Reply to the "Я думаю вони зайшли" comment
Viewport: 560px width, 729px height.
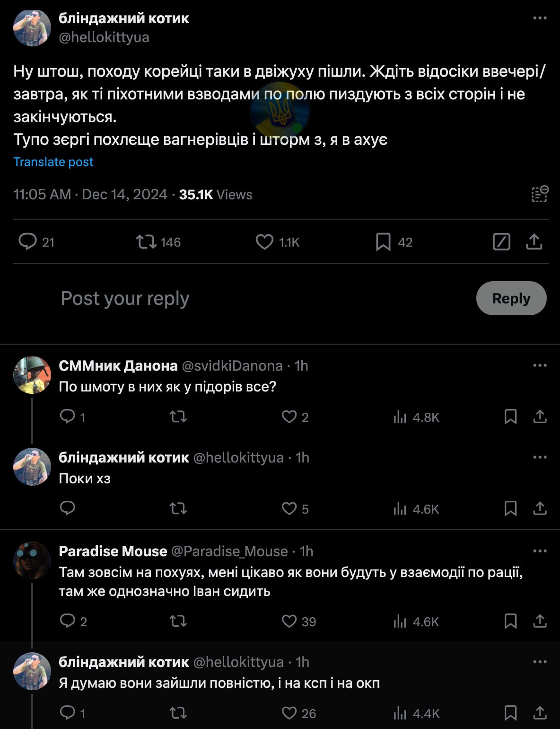[68, 713]
